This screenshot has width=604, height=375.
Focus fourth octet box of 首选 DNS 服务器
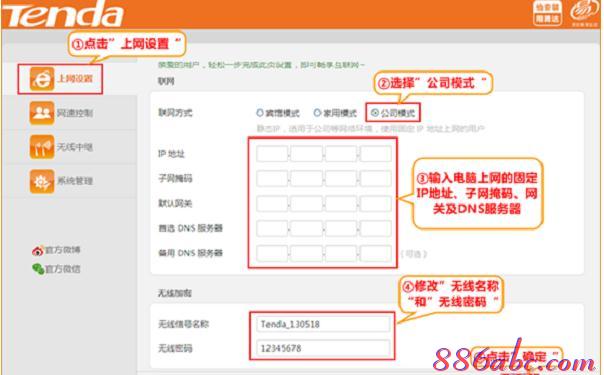point(376,228)
